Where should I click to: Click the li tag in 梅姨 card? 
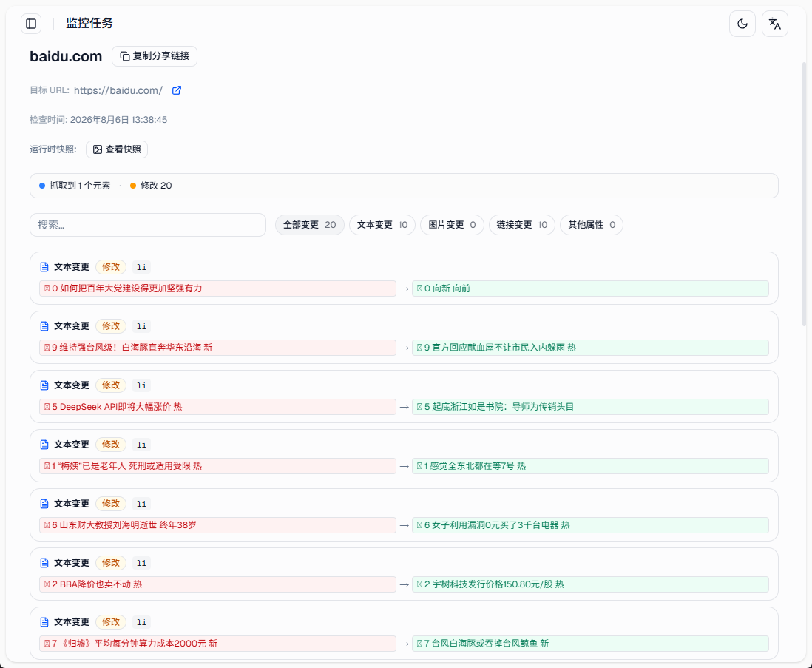click(141, 445)
